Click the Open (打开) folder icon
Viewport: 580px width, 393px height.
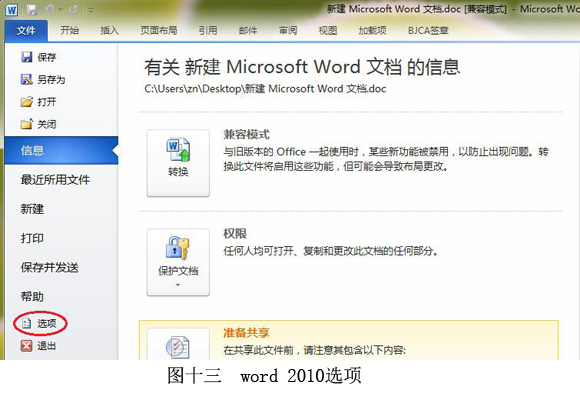pyautogui.click(x=27, y=102)
